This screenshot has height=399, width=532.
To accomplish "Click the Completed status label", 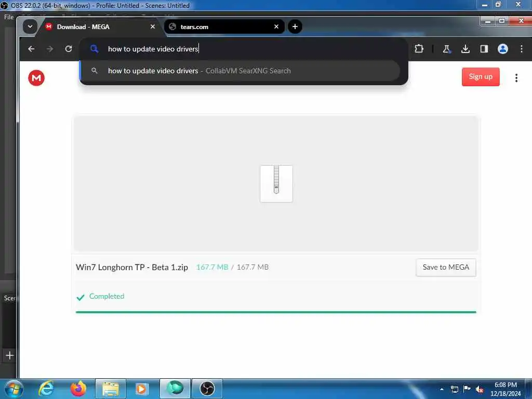I will coord(107,296).
